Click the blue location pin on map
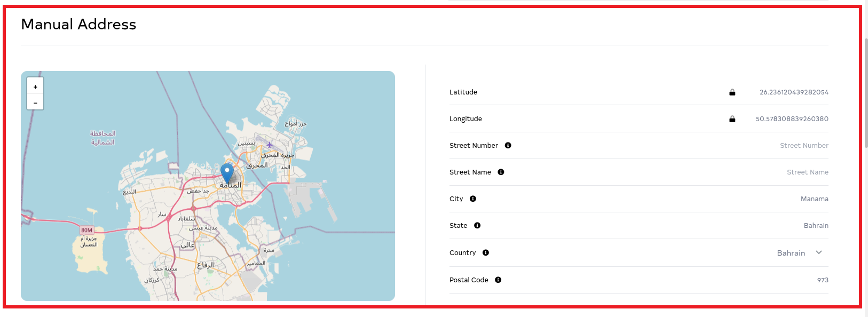This screenshot has width=868, height=317. pos(227,173)
